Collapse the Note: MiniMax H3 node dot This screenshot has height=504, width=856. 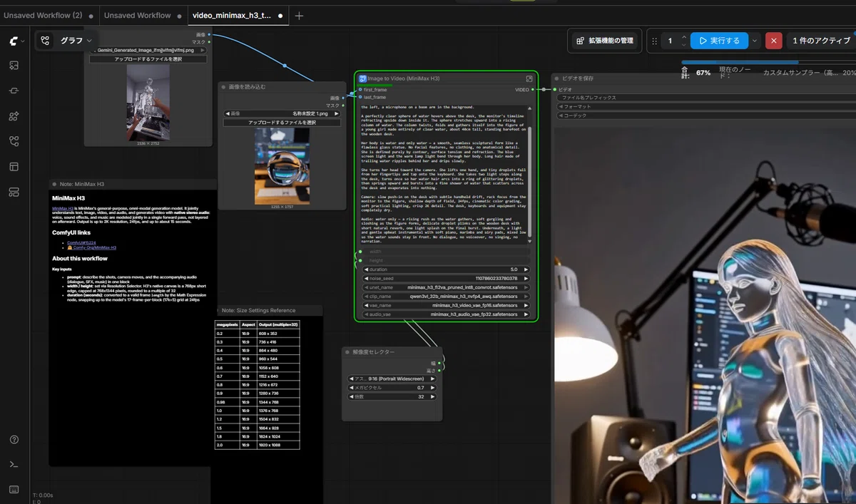coord(54,185)
